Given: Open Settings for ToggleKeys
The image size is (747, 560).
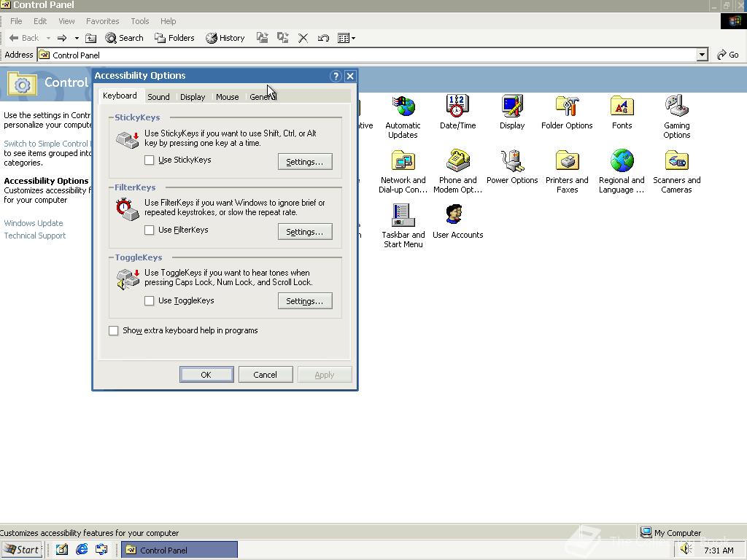Looking at the screenshot, I should 305,300.
